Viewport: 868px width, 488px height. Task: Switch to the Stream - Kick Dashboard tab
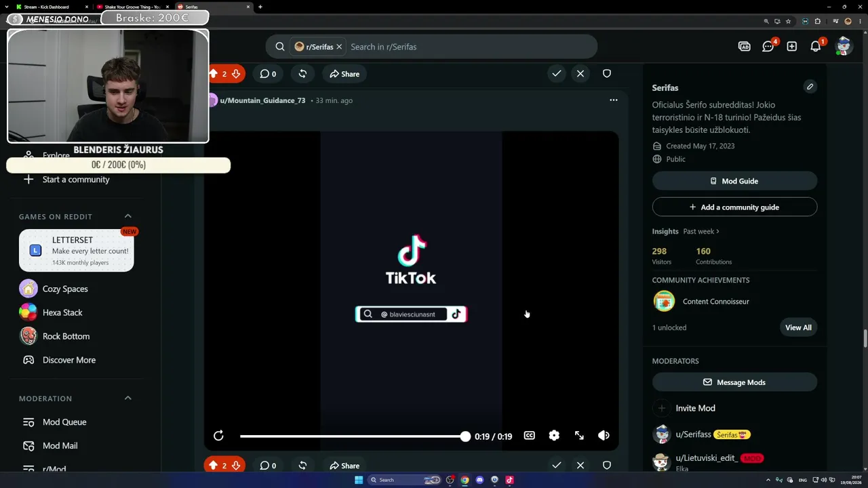pyautogui.click(x=53, y=7)
